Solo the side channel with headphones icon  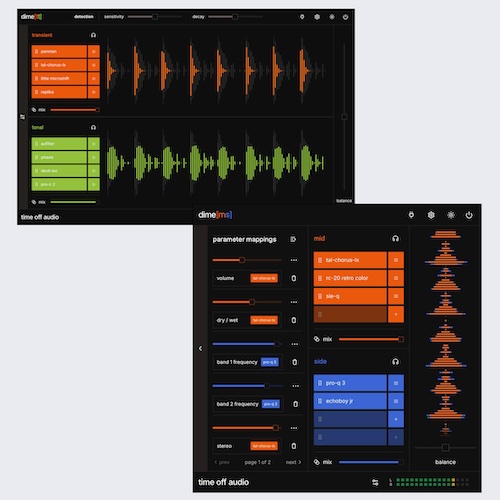tap(395, 362)
